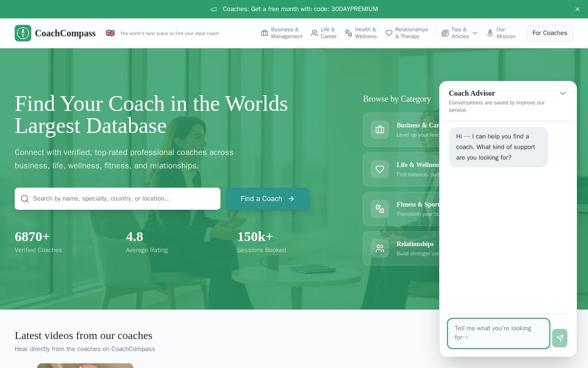Screen dimensions: 588x368
Task: Click the CoachCompass brand name
Action: pos(65,33)
